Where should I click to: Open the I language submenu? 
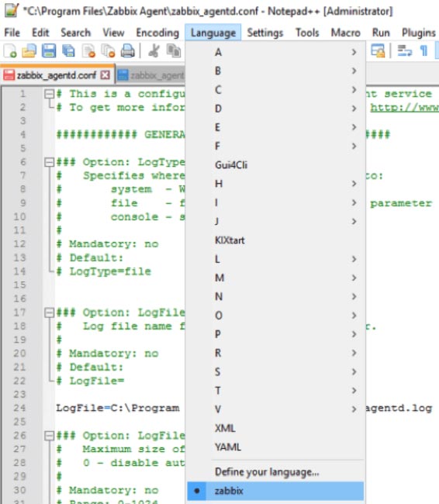coord(275,202)
